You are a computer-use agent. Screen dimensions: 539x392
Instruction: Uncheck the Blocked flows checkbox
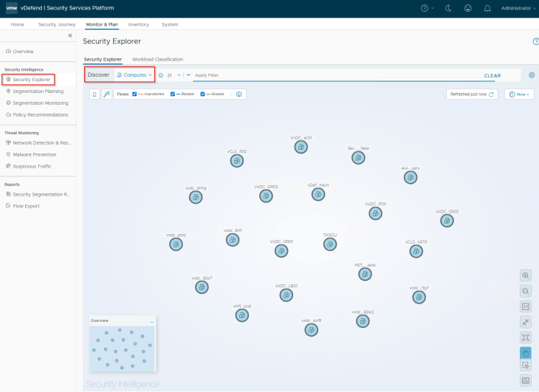pos(172,94)
